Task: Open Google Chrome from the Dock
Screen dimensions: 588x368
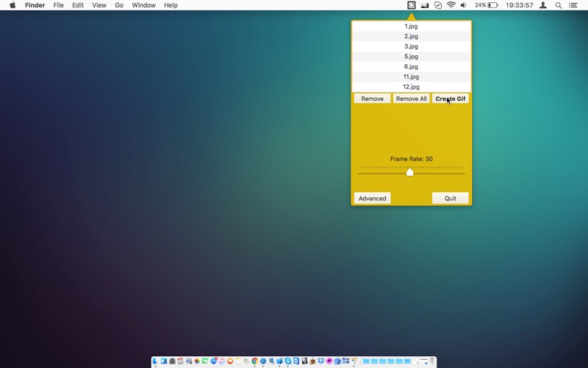Action: pyautogui.click(x=254, y=361)
